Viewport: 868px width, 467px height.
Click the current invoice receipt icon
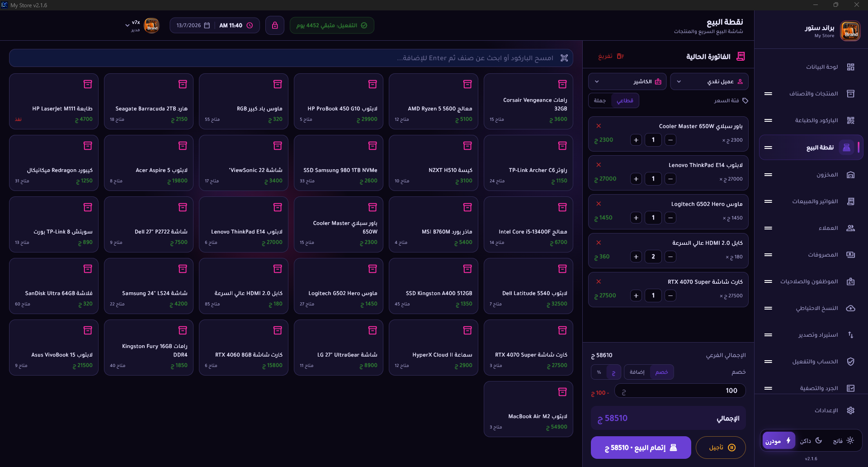coord(741,56)
